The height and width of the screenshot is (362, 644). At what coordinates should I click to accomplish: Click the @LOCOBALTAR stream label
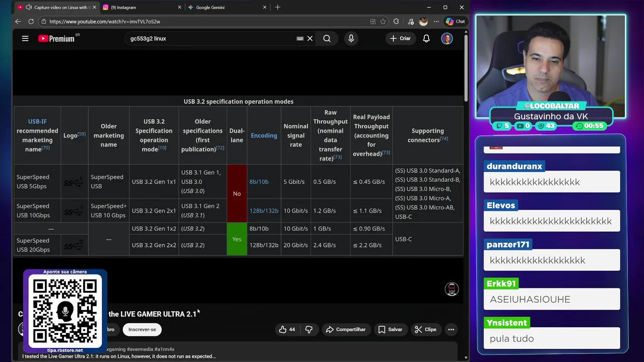551,106
